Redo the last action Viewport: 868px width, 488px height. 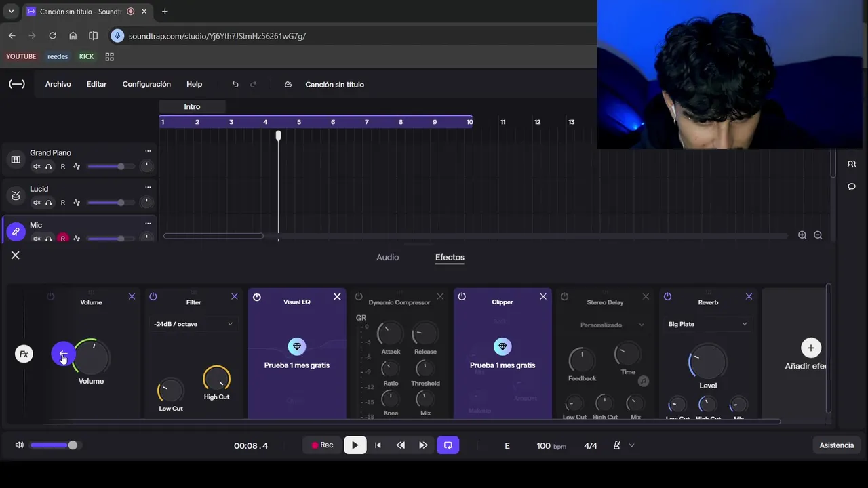(254, 85)
